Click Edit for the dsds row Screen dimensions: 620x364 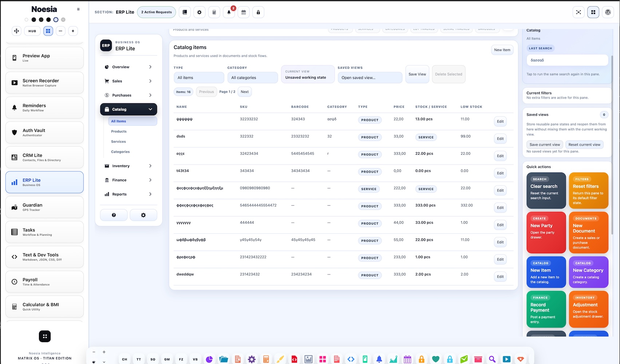500,139
